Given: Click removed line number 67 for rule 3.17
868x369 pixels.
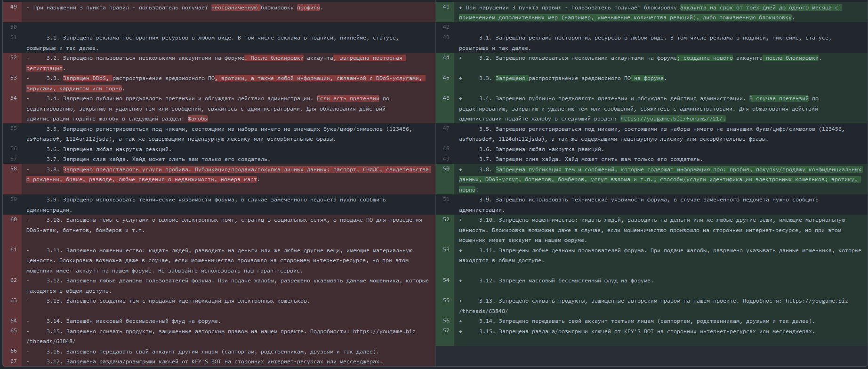Looking at the screenshot, I should pos(13,361).
